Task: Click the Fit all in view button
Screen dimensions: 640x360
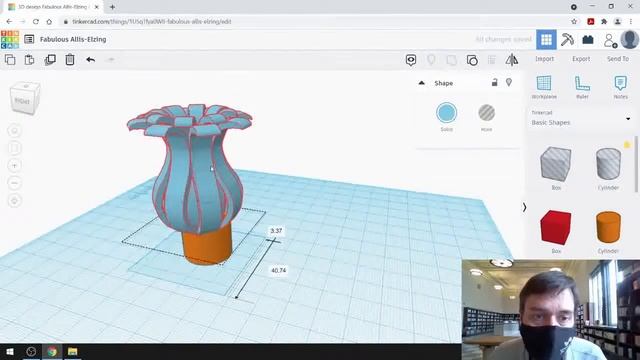Action: (x=15, y=148)
